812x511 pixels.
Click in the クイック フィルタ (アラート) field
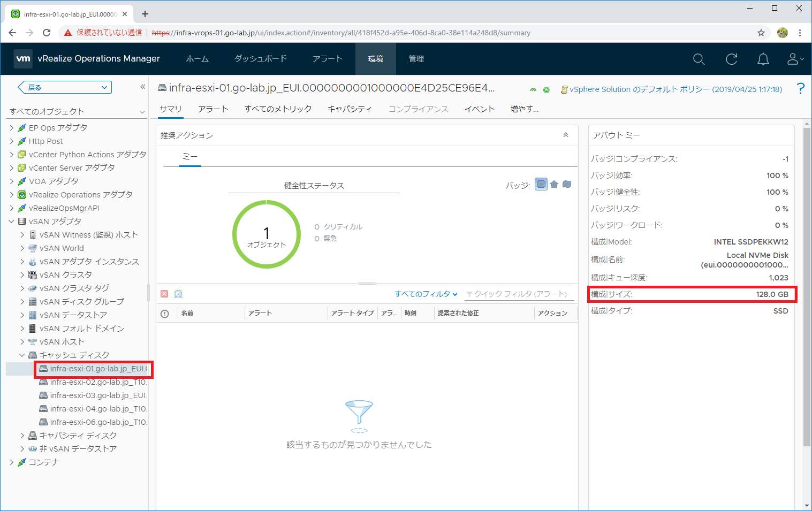pos(519,294)
